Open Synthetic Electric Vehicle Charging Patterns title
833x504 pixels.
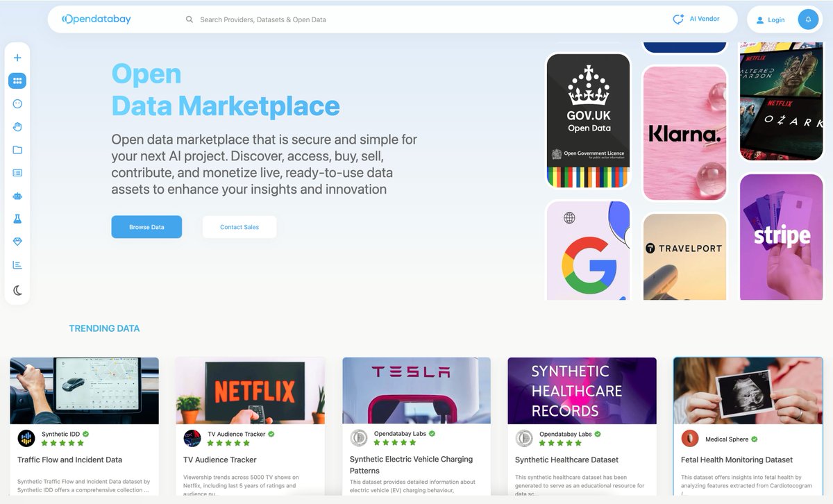[x=411, y=464]
